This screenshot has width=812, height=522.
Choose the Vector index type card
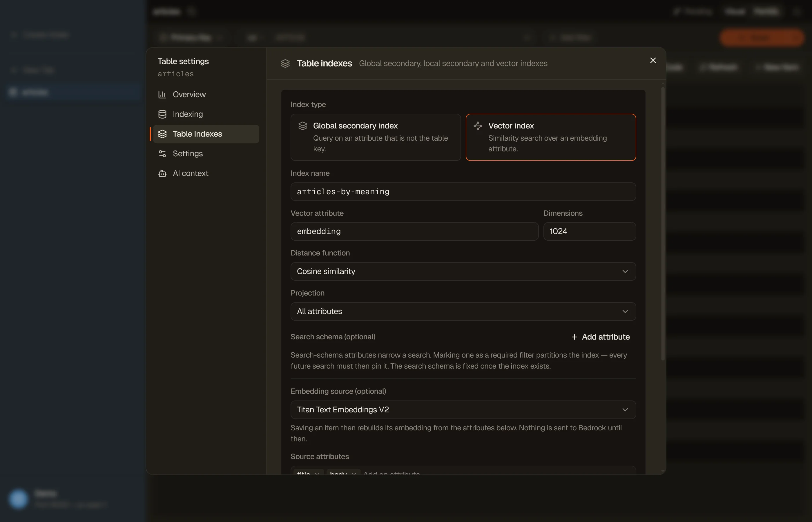click(551, 137)
